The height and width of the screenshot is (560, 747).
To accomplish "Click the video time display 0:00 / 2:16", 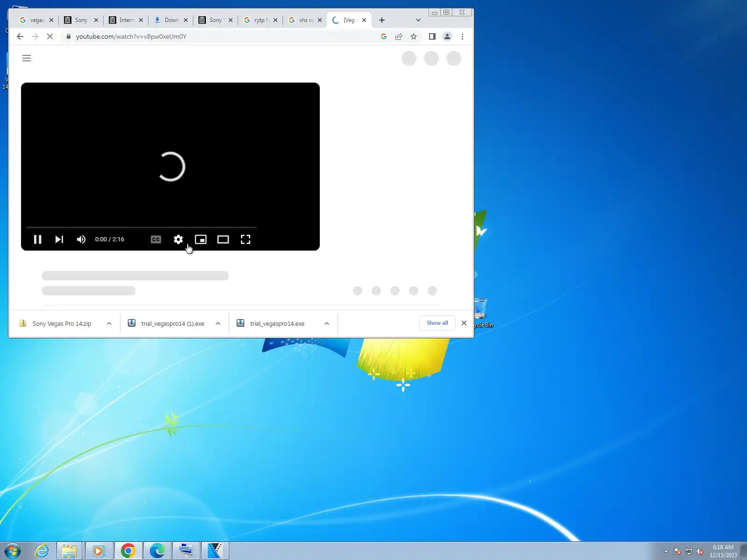I will 110,239.
